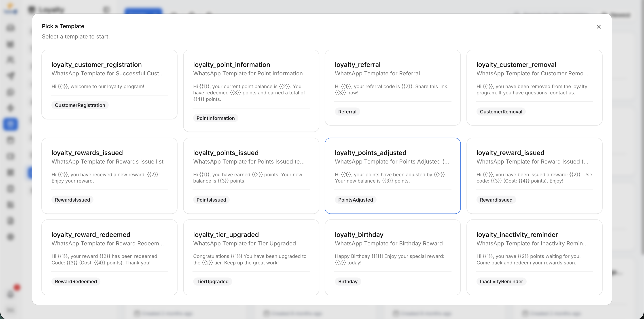Click 'WhatsApp Template for Customer Remo...' subtitle
Screen dimensions: 644x319
[x=532, y=74]
